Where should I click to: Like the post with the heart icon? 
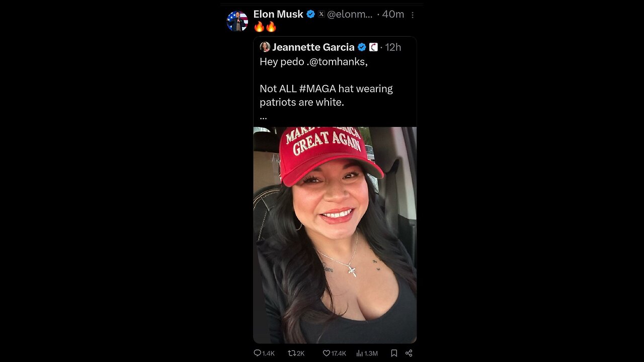326,353
